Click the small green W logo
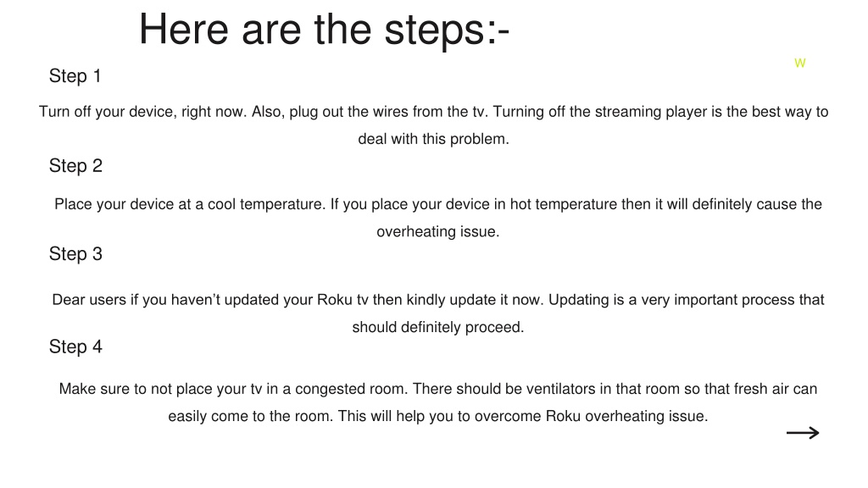The image size is (868, 488). point(800,63)
